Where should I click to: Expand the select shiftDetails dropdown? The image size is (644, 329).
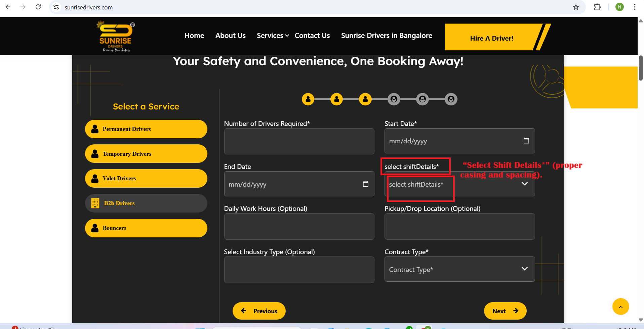pyautogui.click(x=524, y=184)
